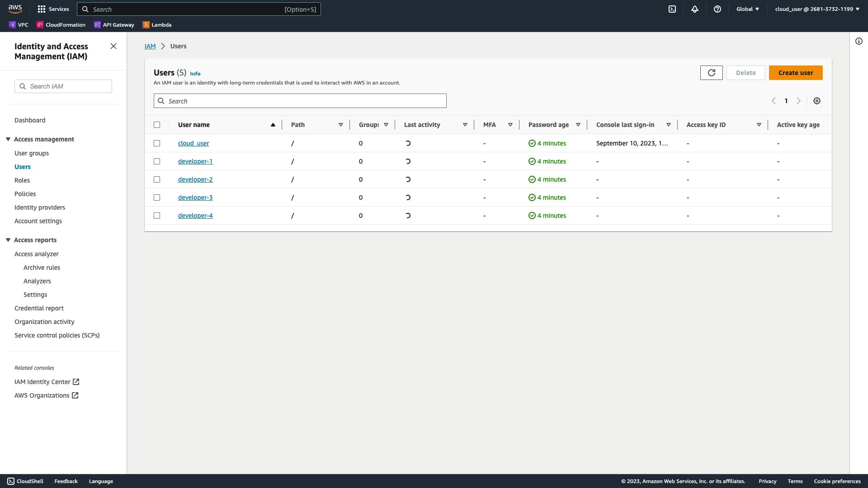Open the Services grid menu
The width and height of the screenshot is (868, 488).
click(53, 9)
